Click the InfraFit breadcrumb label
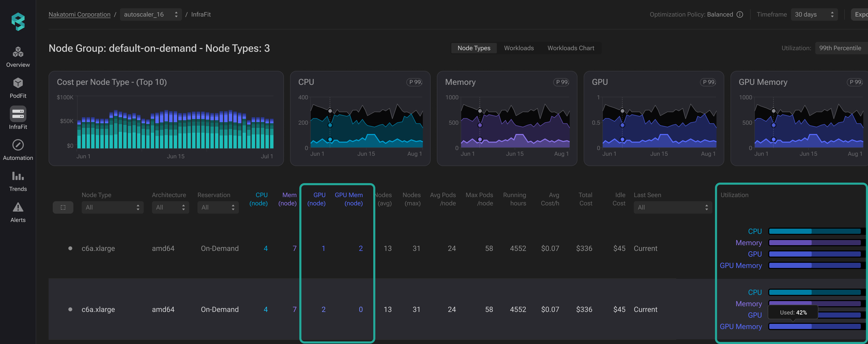Viewport: 868px width, 344px height. coord(201,14)
